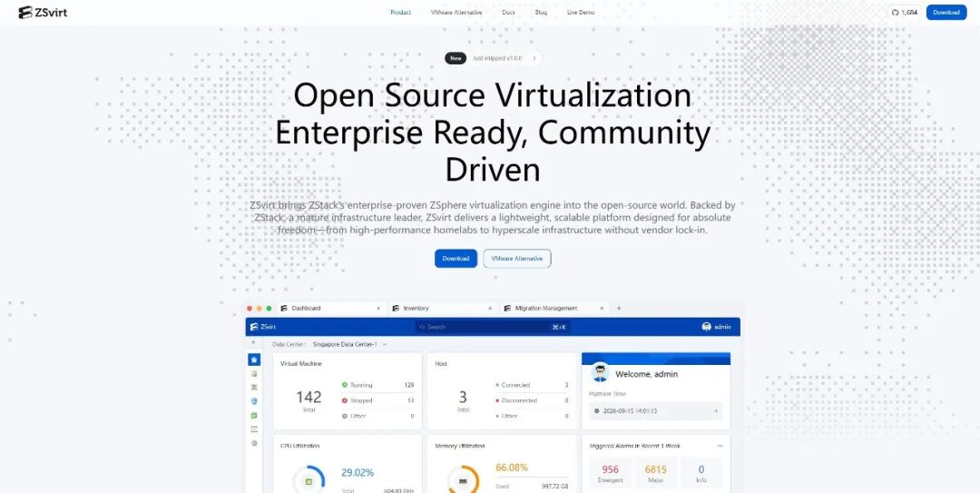Collapse the Triggered Alarms card with the minus icon
This screenshot has width=980, height=493.
click(720, 446)
